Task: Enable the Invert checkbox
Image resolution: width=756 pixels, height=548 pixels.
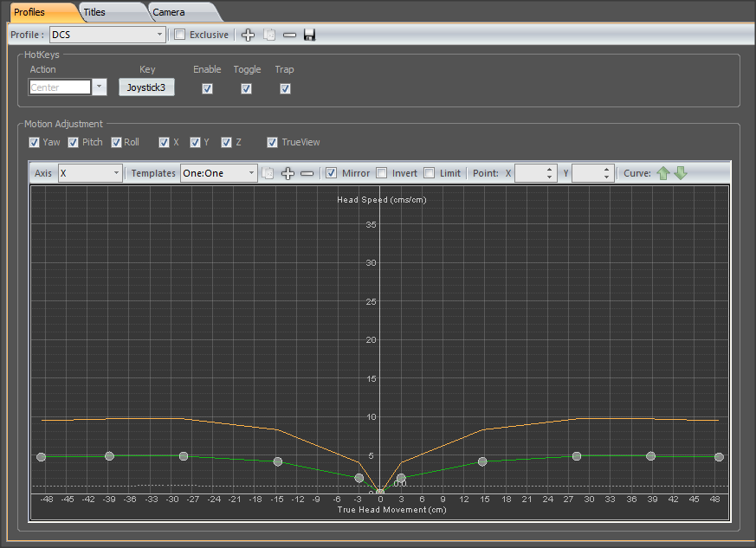Action: coord(382,173)
